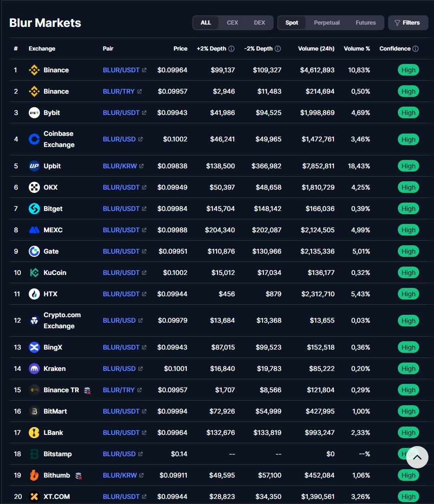Click the $7,852,811 volume value
Viewport: 434px width, 504px height.
[x=318, y=166]
